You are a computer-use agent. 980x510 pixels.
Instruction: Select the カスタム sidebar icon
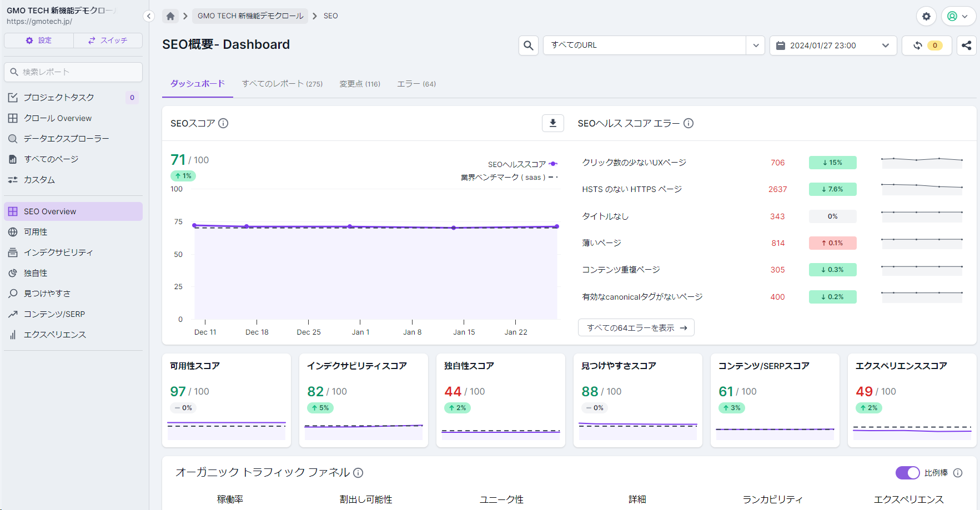[13, 179]
